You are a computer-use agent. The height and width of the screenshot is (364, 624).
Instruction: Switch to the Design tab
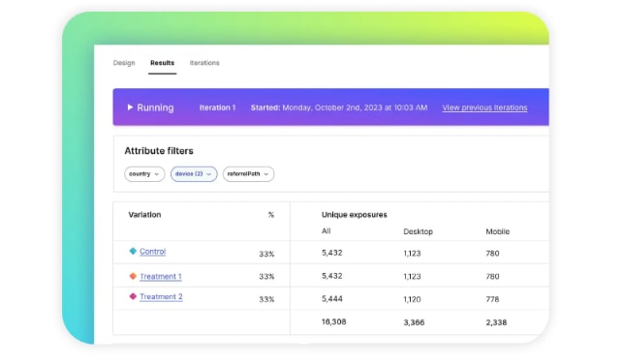pos(124,63)
